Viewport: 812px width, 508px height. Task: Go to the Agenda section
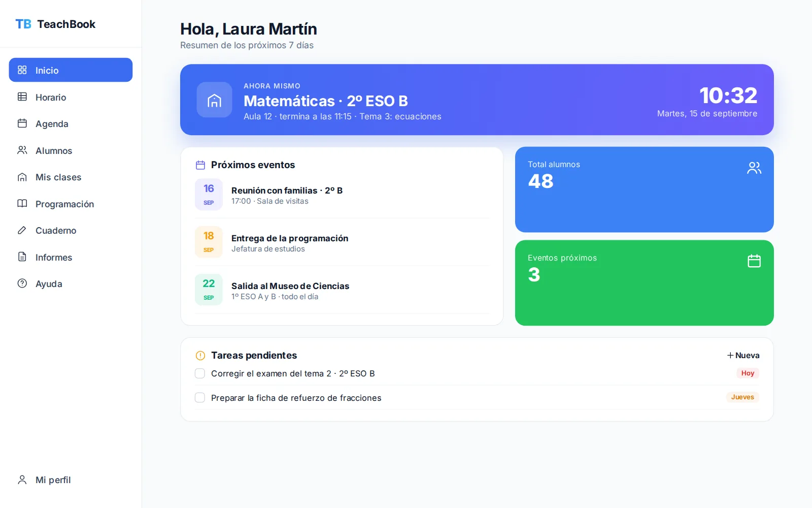(71, 123)
